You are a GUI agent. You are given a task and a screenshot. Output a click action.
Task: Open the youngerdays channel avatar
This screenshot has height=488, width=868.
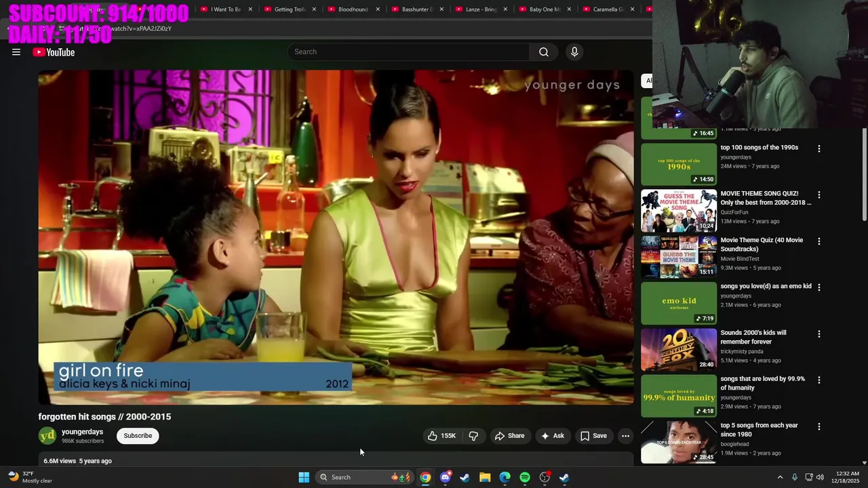[x=47, y=436]
